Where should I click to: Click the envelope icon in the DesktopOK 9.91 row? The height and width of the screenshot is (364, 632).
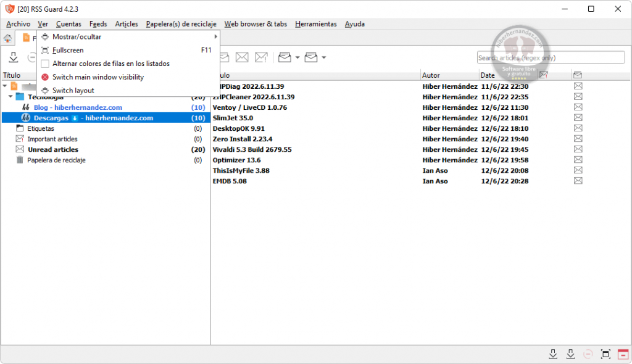pos(578,128)
